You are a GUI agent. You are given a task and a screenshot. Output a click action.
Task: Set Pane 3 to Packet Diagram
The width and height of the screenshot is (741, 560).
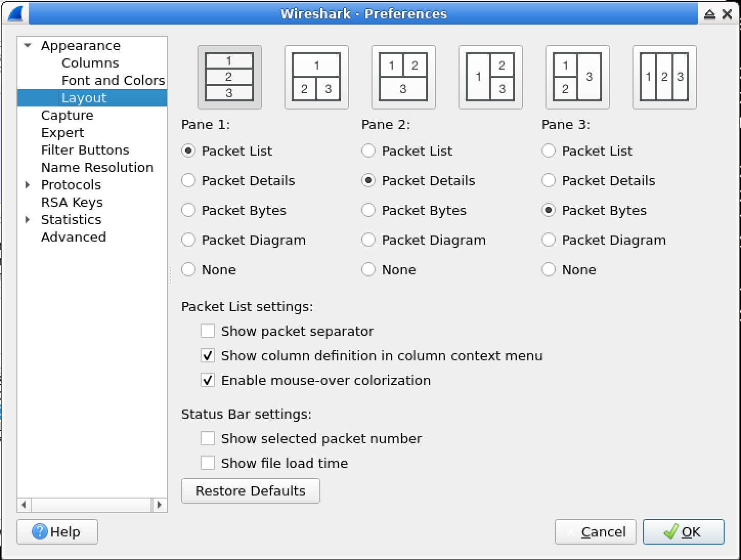tap(604, 240)
